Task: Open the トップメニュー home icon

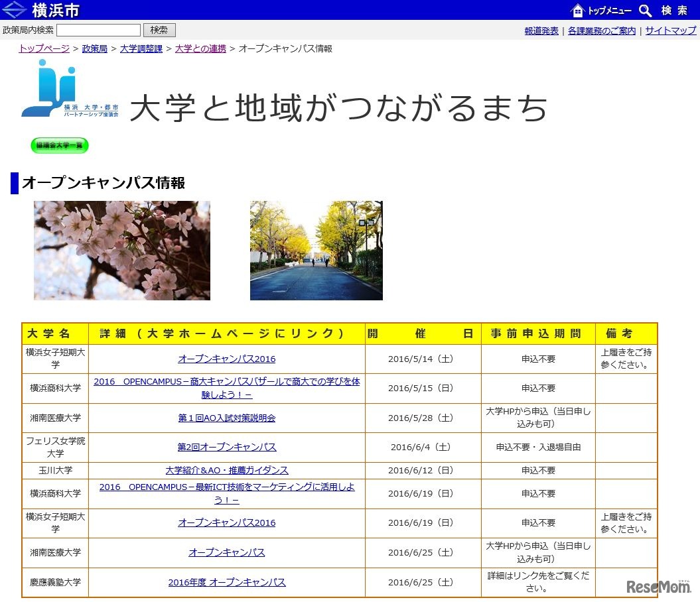Action: (x=579, y=10)
